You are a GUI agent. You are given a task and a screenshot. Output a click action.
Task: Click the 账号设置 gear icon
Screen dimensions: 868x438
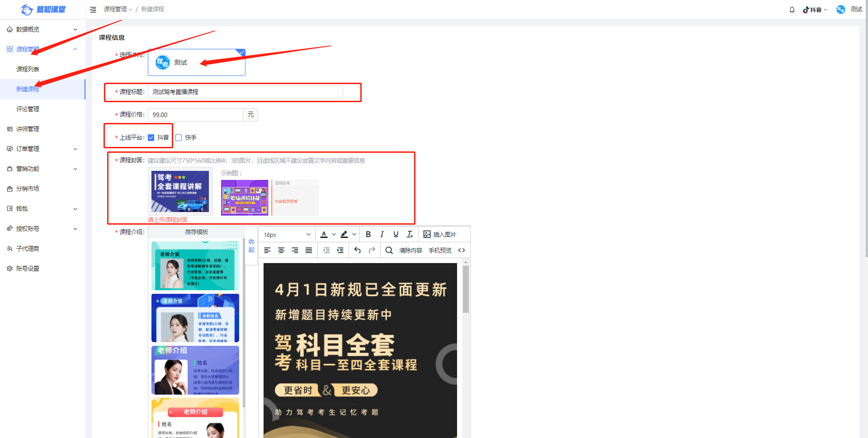click(9, 268)
